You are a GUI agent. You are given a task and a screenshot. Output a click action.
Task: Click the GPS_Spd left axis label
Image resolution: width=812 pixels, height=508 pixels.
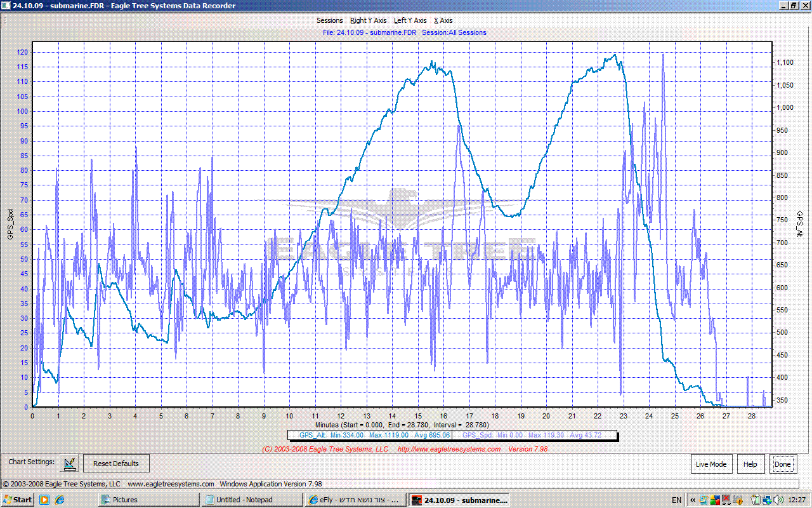(x=10, y=224)
